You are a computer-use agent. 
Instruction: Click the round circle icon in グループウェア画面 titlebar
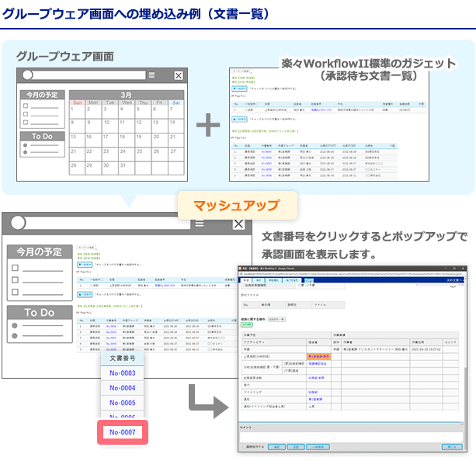(x=28, y=75)
